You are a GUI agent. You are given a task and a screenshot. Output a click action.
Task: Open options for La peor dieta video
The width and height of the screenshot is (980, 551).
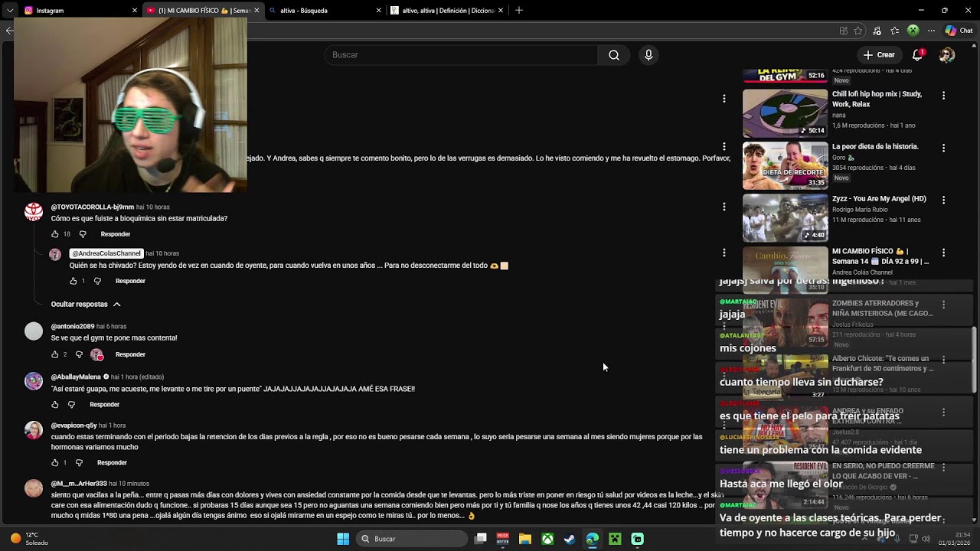[x=943, y=148]
